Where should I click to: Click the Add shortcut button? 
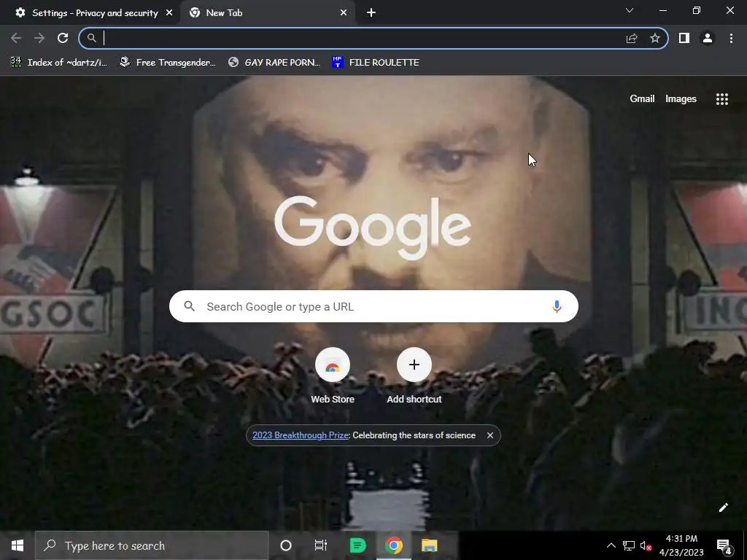click(414, 376)
